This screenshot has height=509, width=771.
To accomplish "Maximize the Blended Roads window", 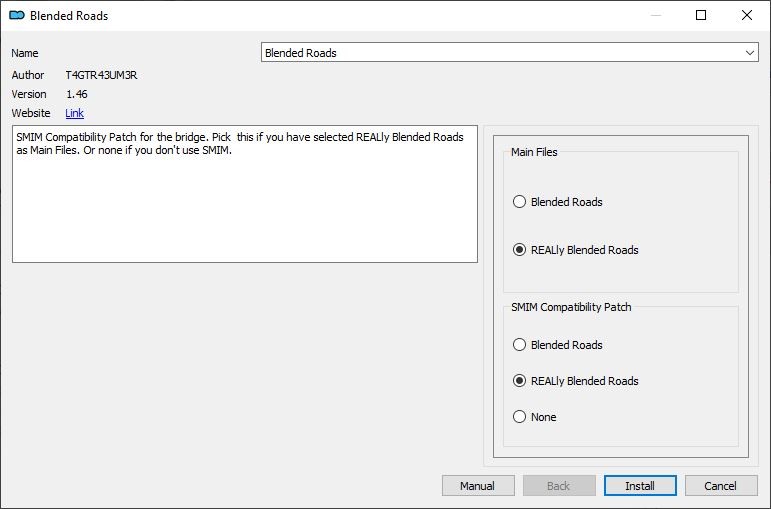I will coord(701,15).
